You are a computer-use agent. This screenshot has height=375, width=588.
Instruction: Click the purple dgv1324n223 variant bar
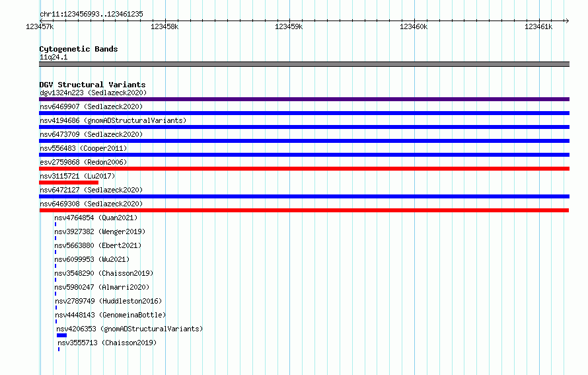point(304,99)
